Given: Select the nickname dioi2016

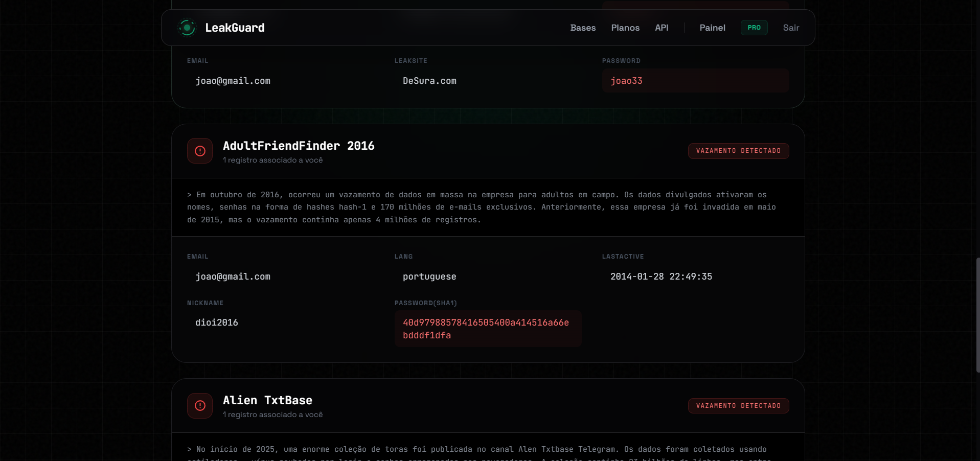Looking at the screenshot, I should click(217, 322).
